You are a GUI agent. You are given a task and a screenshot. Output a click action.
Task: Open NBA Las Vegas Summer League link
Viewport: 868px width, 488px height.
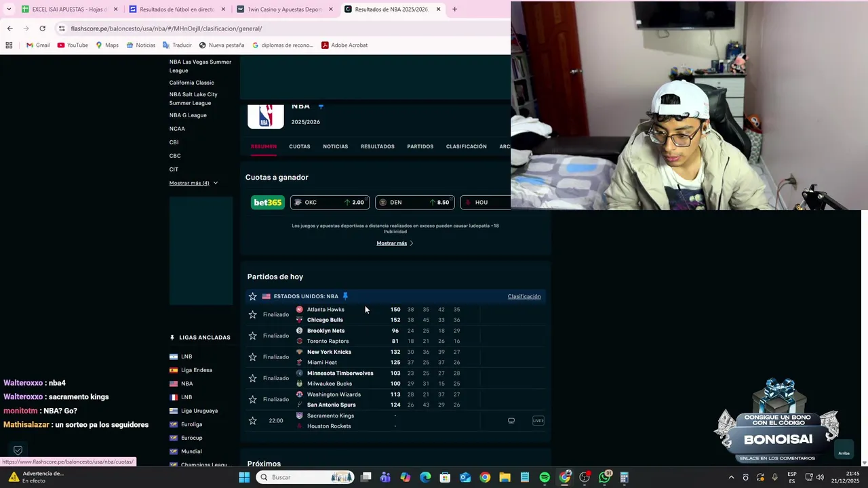200,66
